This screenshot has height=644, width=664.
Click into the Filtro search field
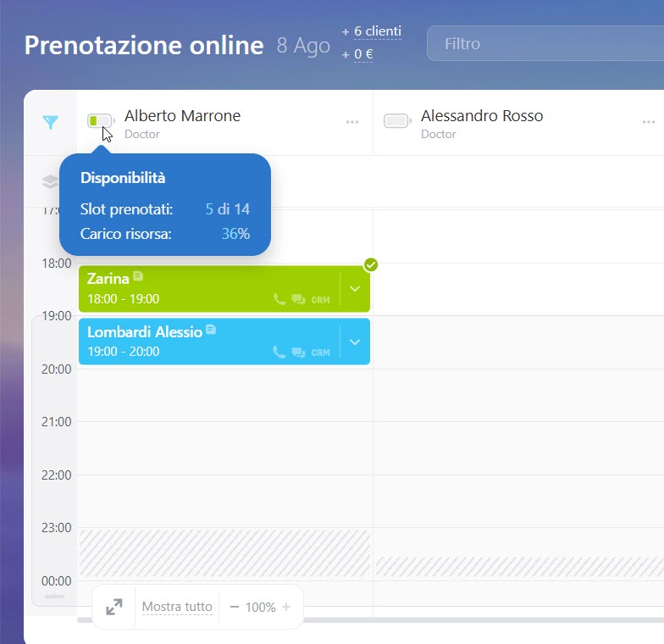point(542,43)
